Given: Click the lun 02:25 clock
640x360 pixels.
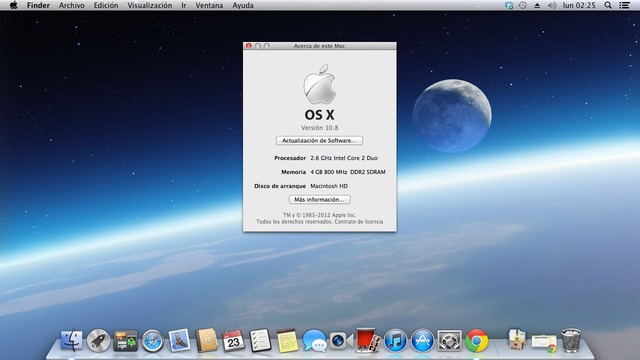Looking at the screenshot, I should pos(579,5).
